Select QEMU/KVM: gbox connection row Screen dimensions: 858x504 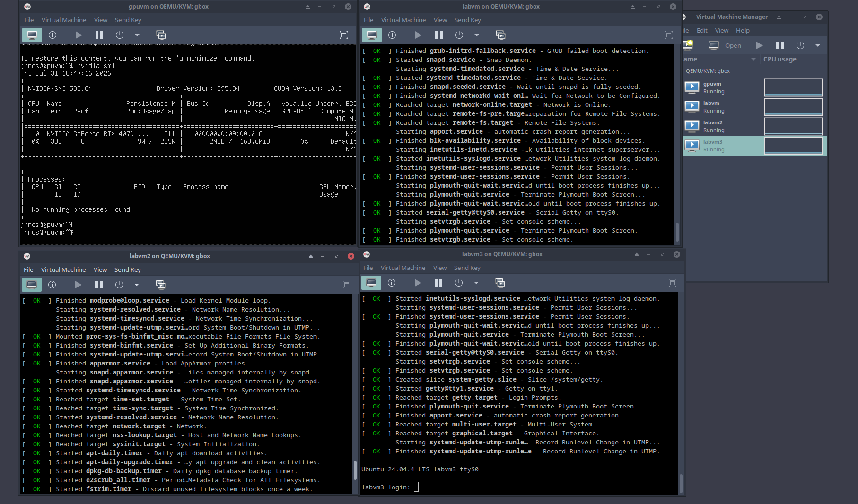pyautogui.click(x=755, y=71)
